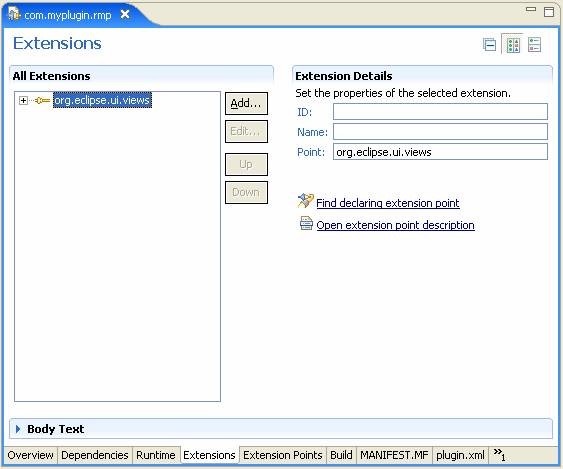
Task: Open the plugin.xml tab
Action: point(460,455)
